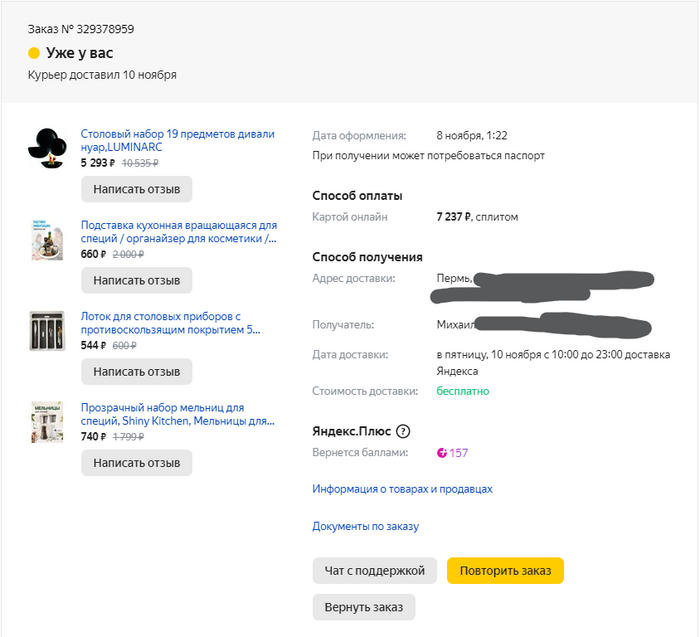Click 'Вернуть заказ' button

pyautogui.click(x=363, y=607)
